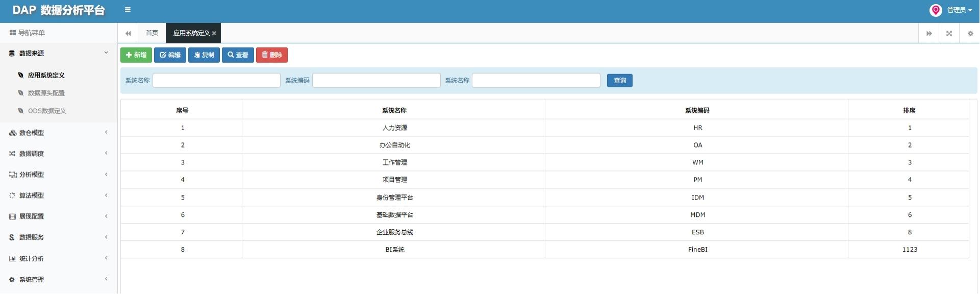Click the 系统编码 column header
980x294 pixels.
tap(697, 111)
